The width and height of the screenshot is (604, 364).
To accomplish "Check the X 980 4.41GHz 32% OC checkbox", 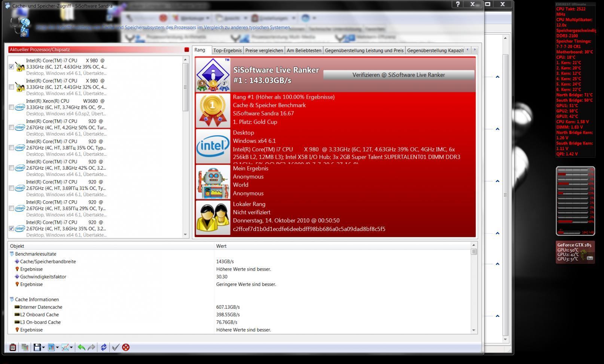I will (x=11, y=87).
